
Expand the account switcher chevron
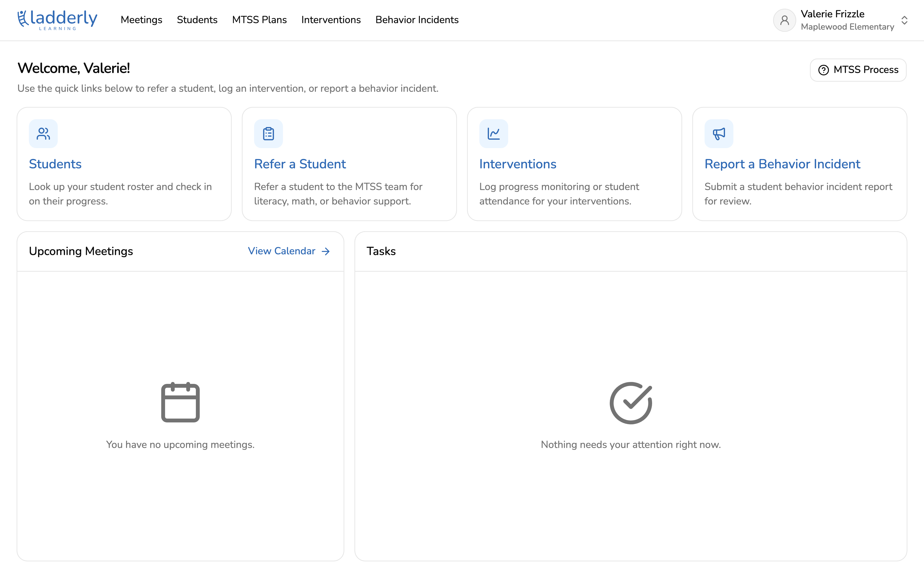(904, 20)
